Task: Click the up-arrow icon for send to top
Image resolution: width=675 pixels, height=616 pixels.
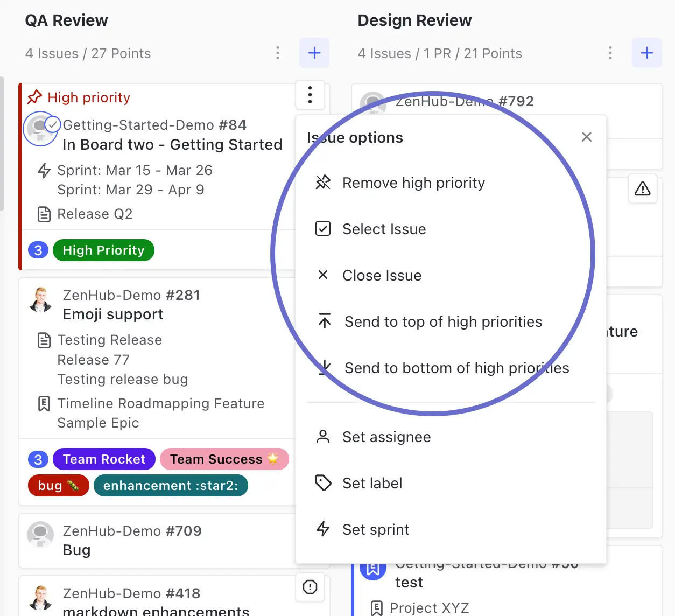Action: [x=325, y=321]
